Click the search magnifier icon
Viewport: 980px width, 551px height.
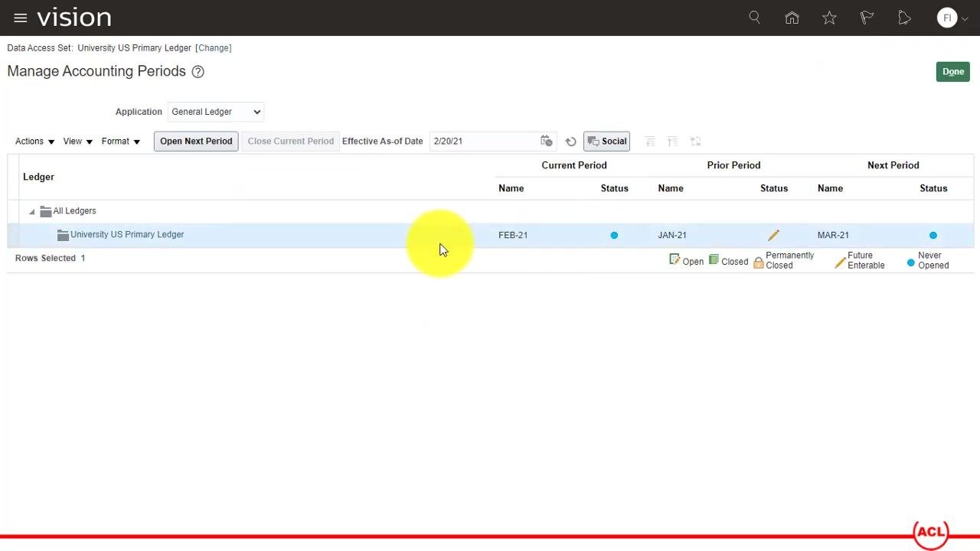coord(755,17)
